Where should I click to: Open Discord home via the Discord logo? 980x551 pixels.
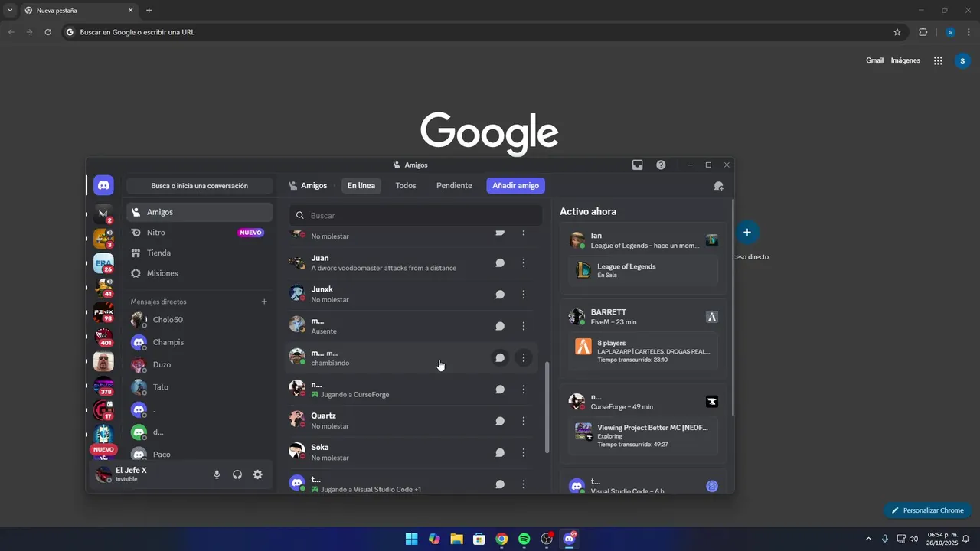point(103,185)
